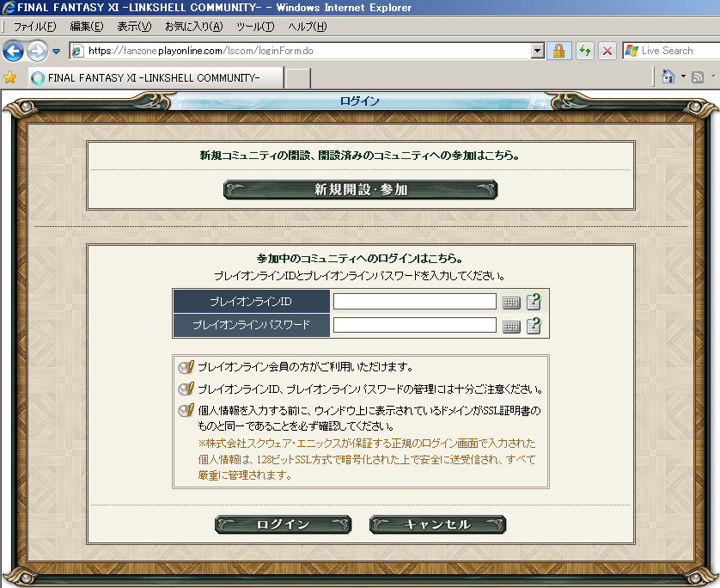The height and width of the screenshot is (588, 720).
Task: Click the ログイン page title banner text
Action: click(359, 101)
